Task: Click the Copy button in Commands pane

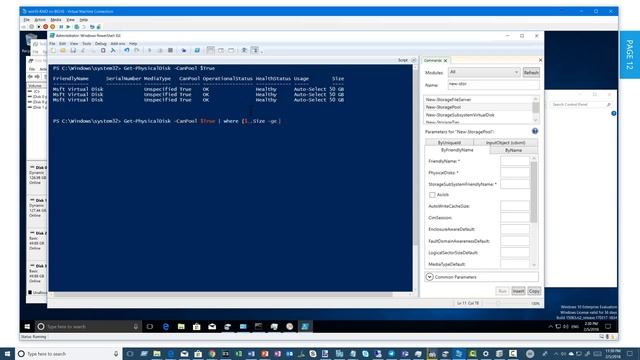Action: pyautogui.click(x=534, y=291)
